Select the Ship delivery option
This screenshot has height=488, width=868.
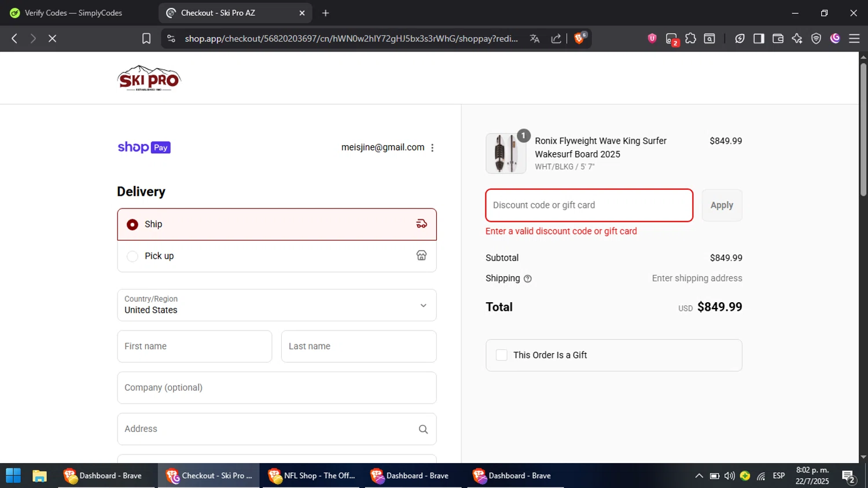(x=277, y=224)
